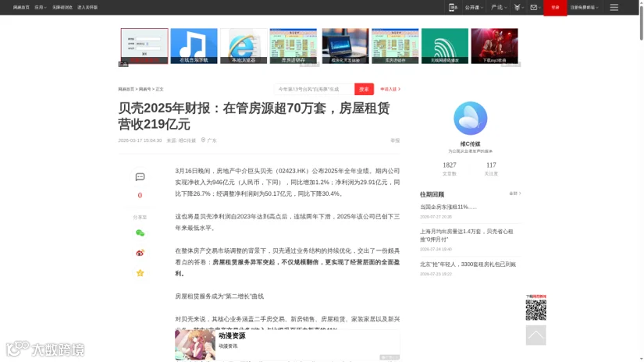Open the 无线网密码修改 green wifi ad thumbnail
Viewport: 644px width, 362px height.
[x=445, y=46]
